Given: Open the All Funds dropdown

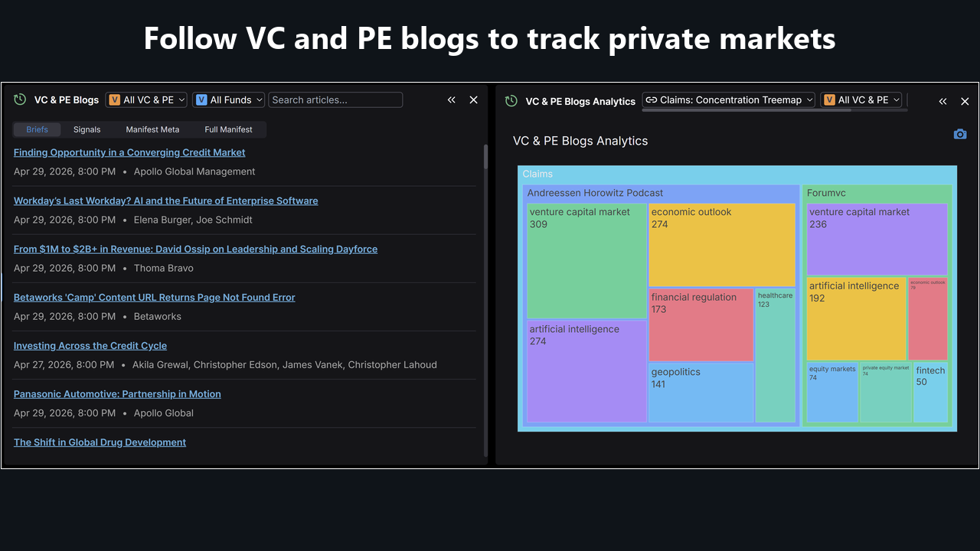Looking at the screenshot, I should point(229,99).
